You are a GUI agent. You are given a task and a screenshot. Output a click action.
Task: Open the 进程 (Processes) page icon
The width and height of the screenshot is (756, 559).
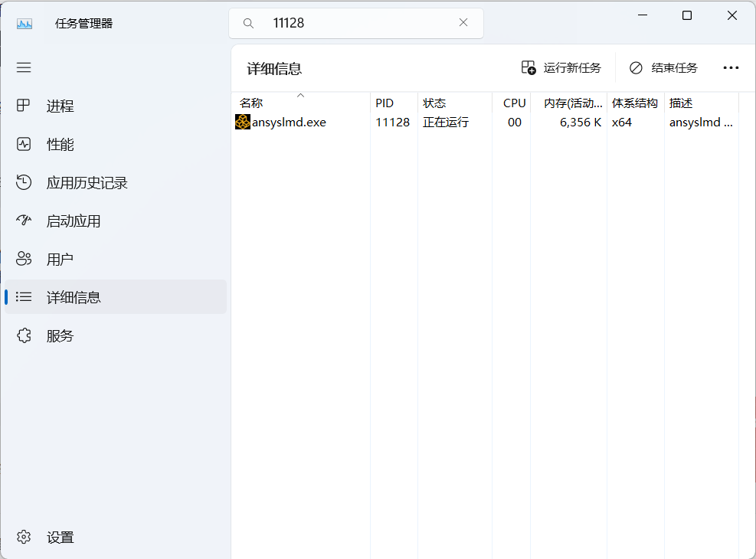pyautogui.click(x=24, y=106)
